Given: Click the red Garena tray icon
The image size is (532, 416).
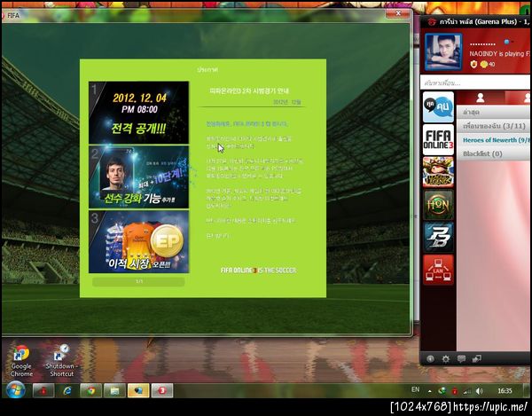Looking at the screenshot, I should (x=455, y=391).
